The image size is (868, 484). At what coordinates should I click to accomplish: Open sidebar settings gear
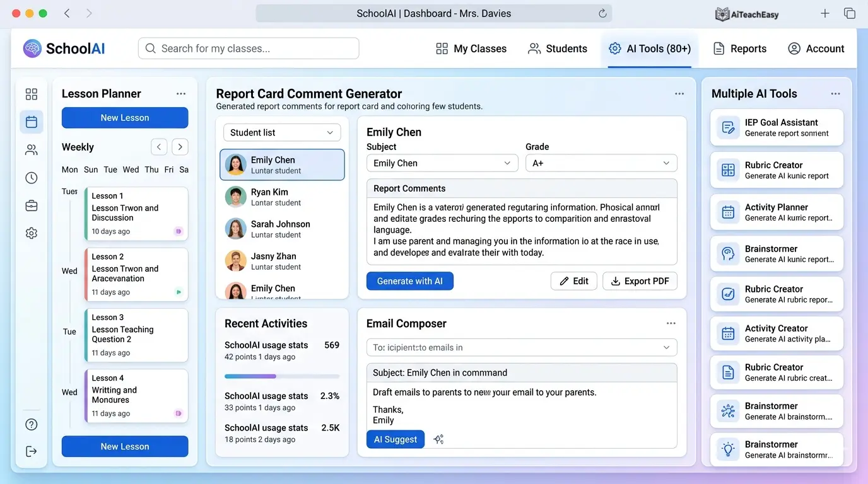coord(32,233)
